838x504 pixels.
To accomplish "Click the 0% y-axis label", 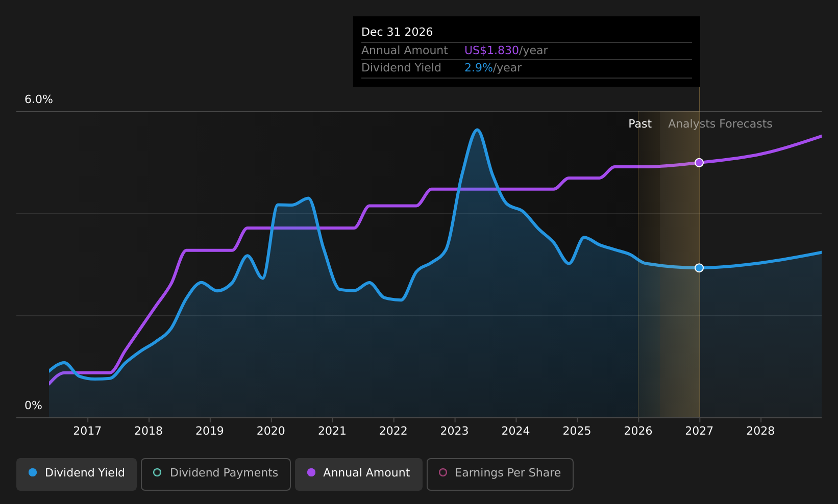I will 34,406.
